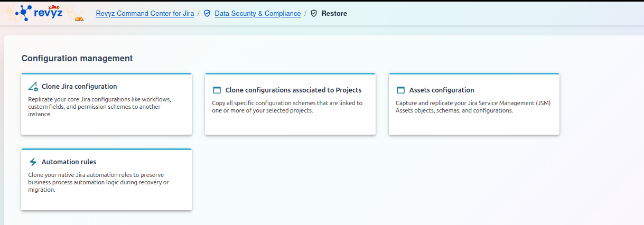Viewport: 644px width, 225px height.
Task: Click the pumpkin decoration beside the logo
Action: tap(79, 19)
